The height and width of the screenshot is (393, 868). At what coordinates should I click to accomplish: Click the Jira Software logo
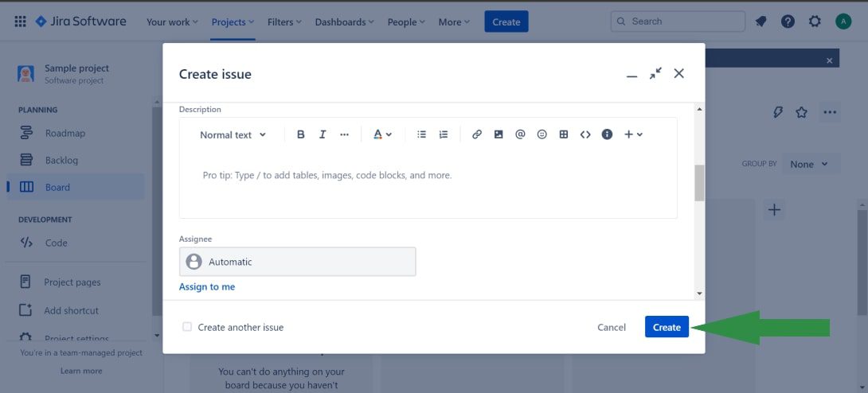(x=80, y=21)
